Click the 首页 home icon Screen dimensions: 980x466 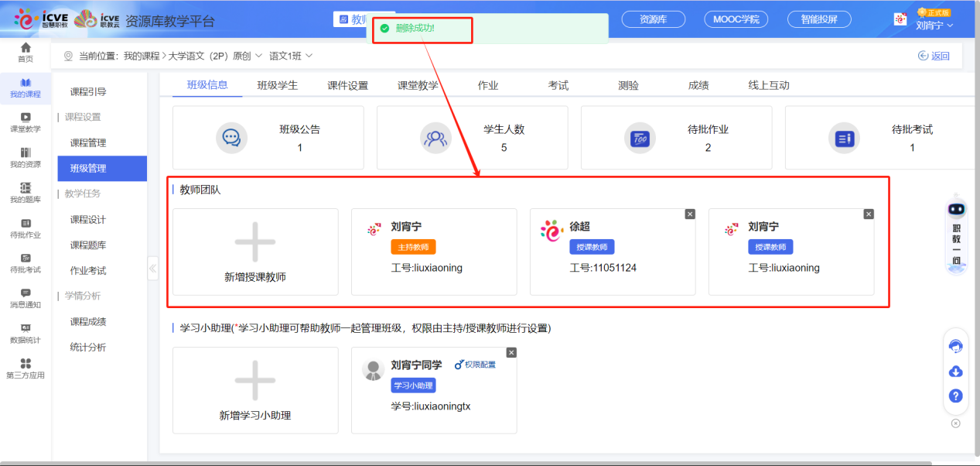click(x=26, y=53)
